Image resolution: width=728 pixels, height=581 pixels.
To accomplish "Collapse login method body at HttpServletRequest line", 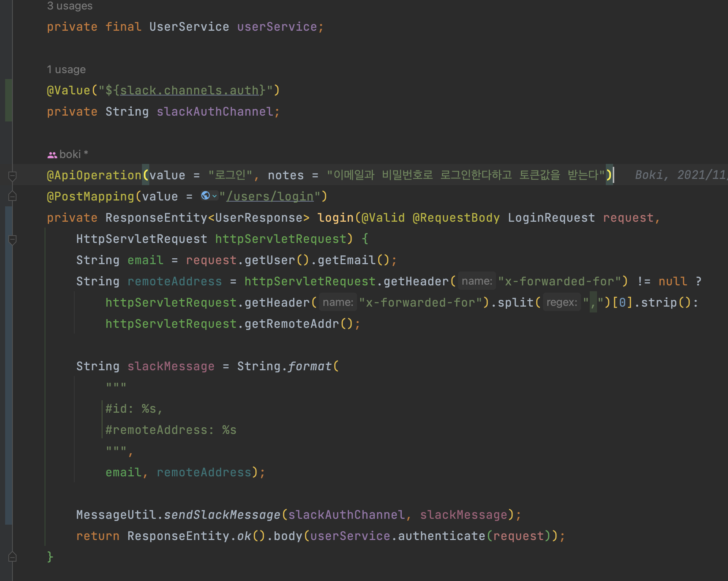I will point(12,240).
